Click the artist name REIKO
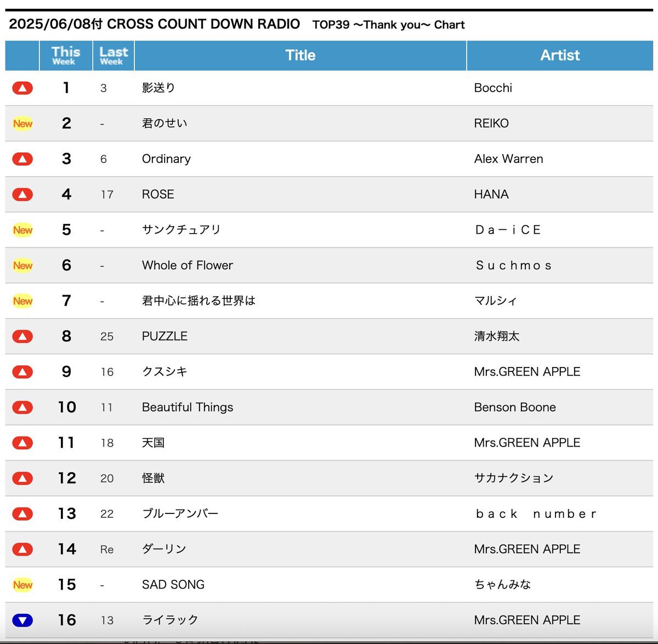The height and width of the screenshot is (644, 658). tap(491, 123)
